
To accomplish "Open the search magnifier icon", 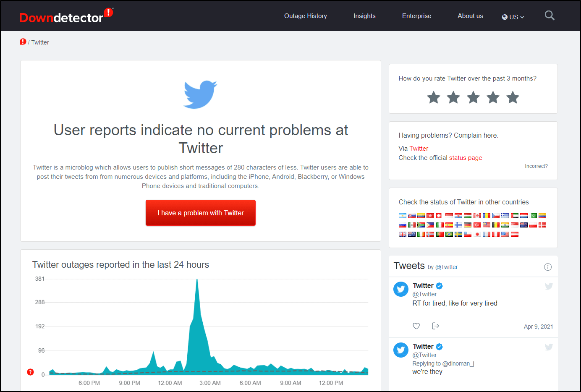I will (550, 16).
